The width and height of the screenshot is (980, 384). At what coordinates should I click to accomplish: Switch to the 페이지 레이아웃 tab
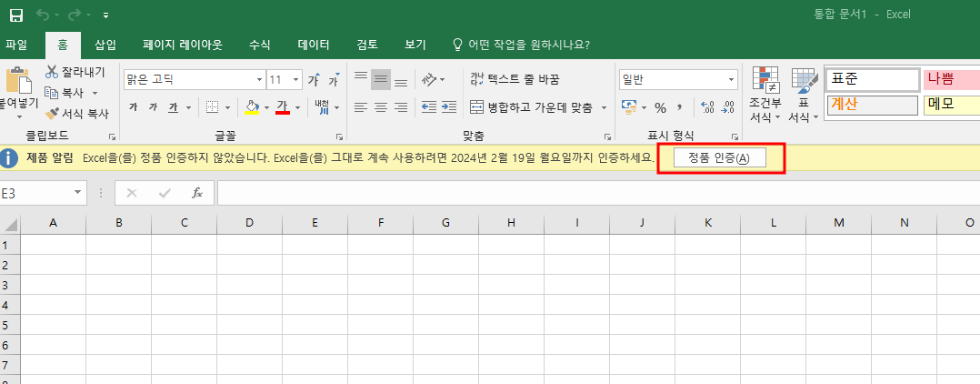click(x=183, y=45)
